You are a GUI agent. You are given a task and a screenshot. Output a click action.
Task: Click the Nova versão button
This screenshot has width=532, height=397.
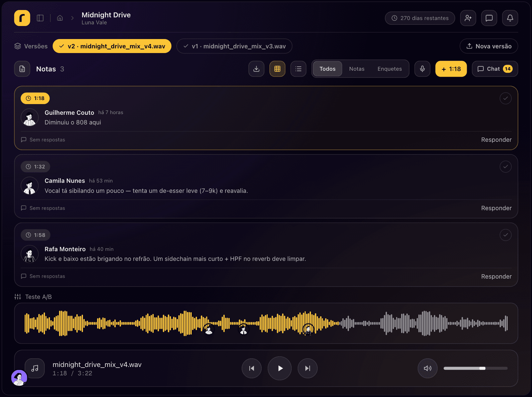(489, 46)
